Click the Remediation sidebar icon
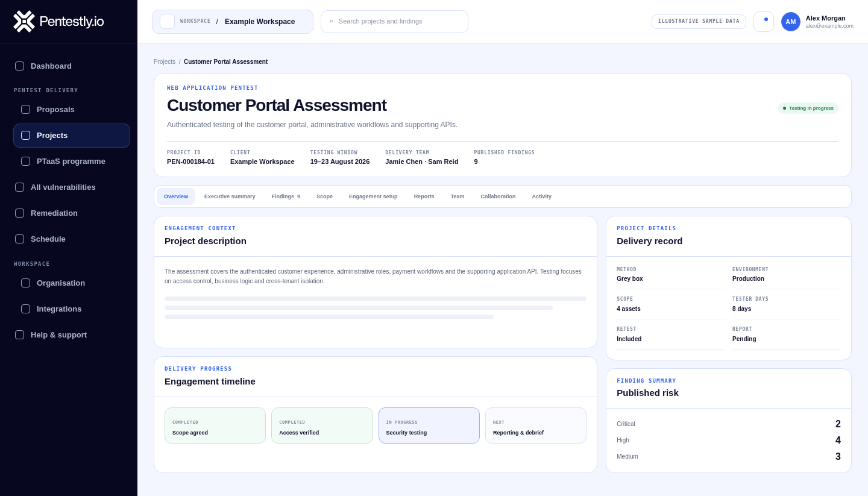 coord(20,213)
